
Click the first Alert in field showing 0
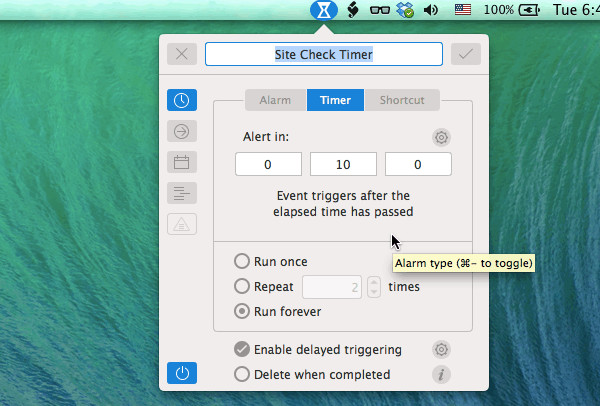(268, 164)
